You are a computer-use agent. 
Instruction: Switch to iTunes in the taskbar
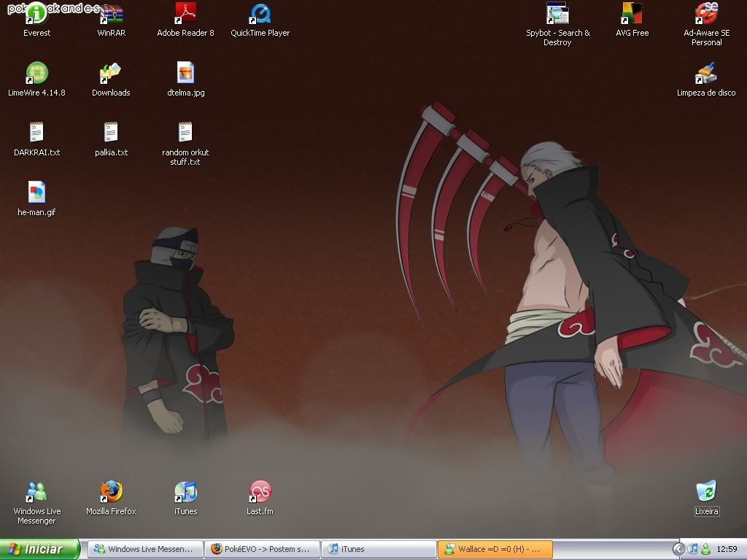(x=378, y=549)
